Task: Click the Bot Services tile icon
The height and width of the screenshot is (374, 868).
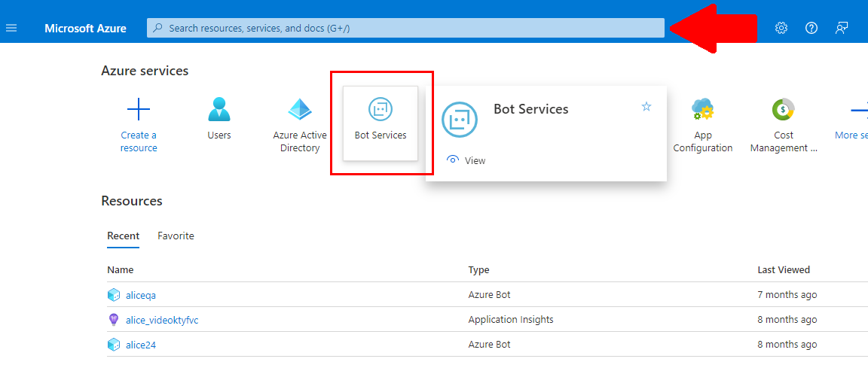Action: click(x=381, y=109)
